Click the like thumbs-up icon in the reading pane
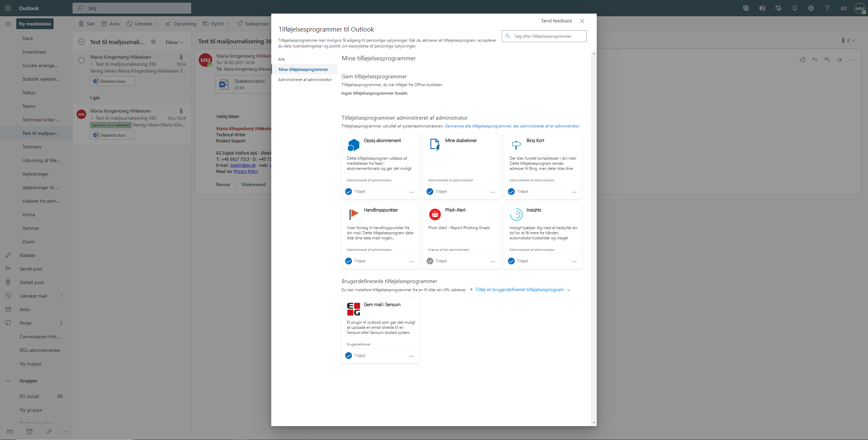Image resolution: width=868 pixels, height=440 pixels. pyautogui.click(x=803, y=60)
